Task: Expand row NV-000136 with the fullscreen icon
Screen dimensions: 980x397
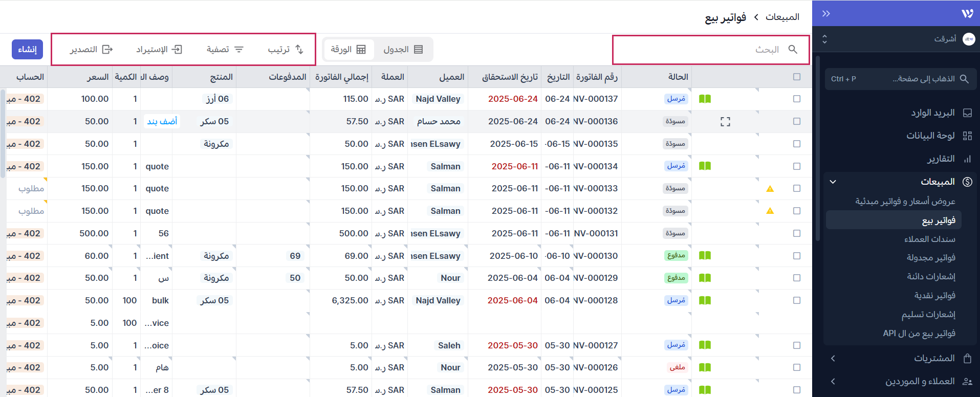Action: click(725, 122)
